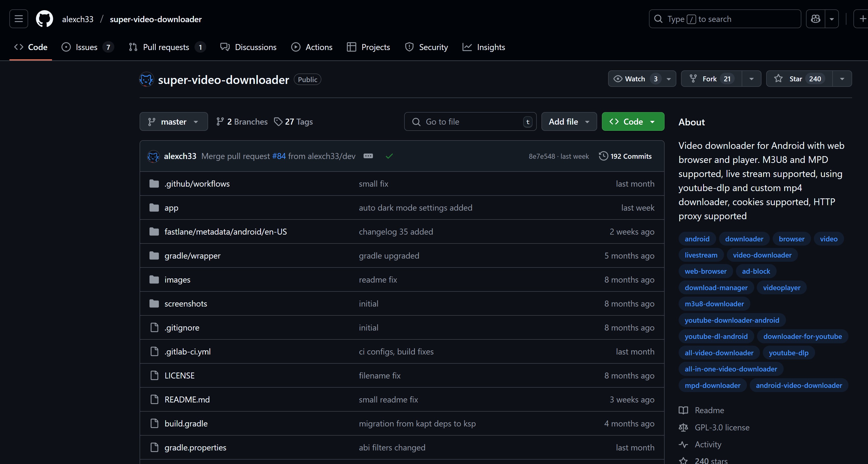Switch to the Issues tab
Screen dimensions: 868x464
tap(87, 47)
